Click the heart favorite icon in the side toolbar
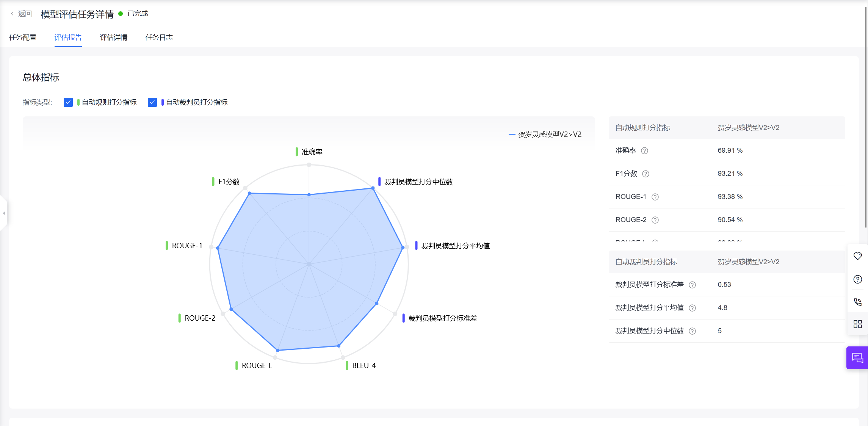This screenshot has height=426, width=868. [857, 256]
